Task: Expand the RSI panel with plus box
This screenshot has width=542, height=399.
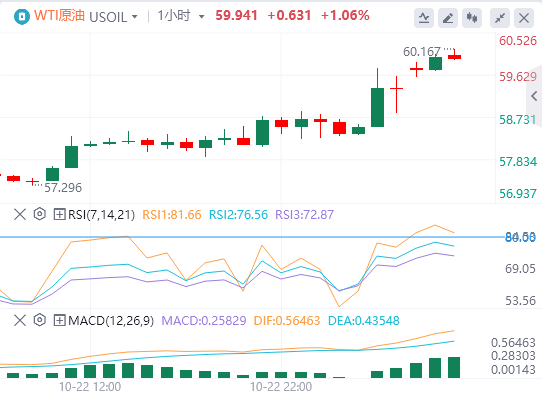Action: (59, 214)
